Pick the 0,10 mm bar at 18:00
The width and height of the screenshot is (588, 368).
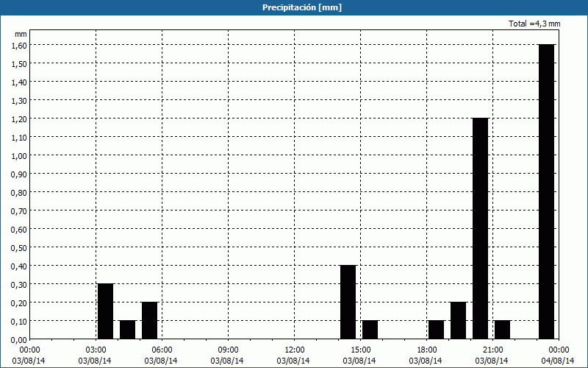coord(436,330)
